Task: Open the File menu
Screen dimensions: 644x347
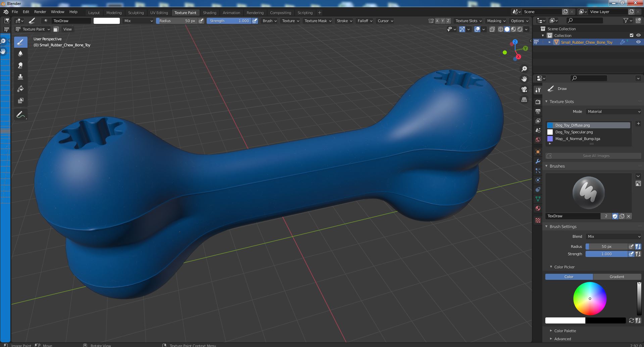Action: (x=15, y=12)
